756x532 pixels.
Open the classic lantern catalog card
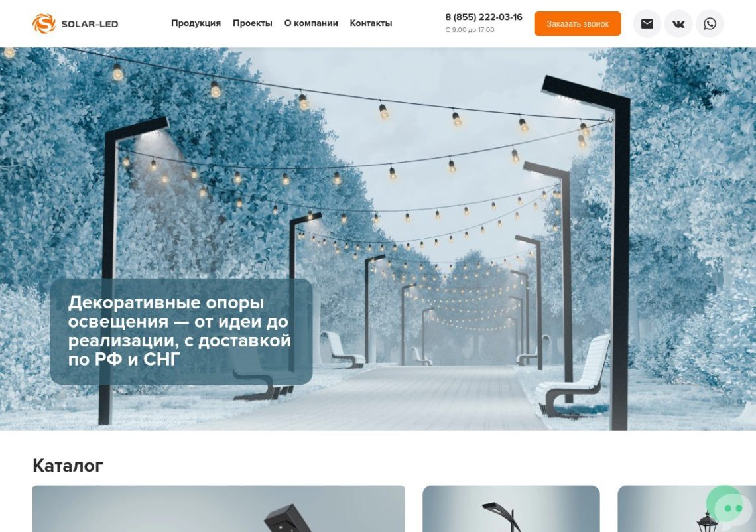click(x=686, y=508)
